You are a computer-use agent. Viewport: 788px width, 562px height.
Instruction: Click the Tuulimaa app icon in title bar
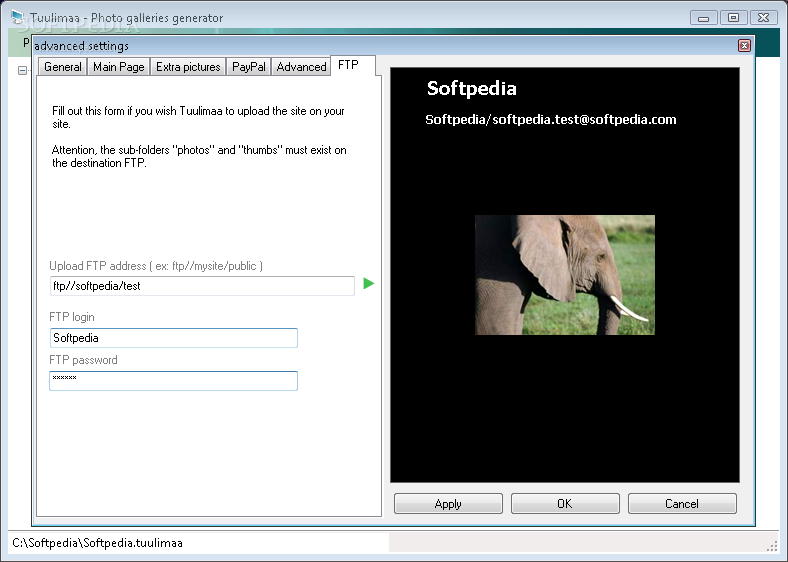[18, 18]
